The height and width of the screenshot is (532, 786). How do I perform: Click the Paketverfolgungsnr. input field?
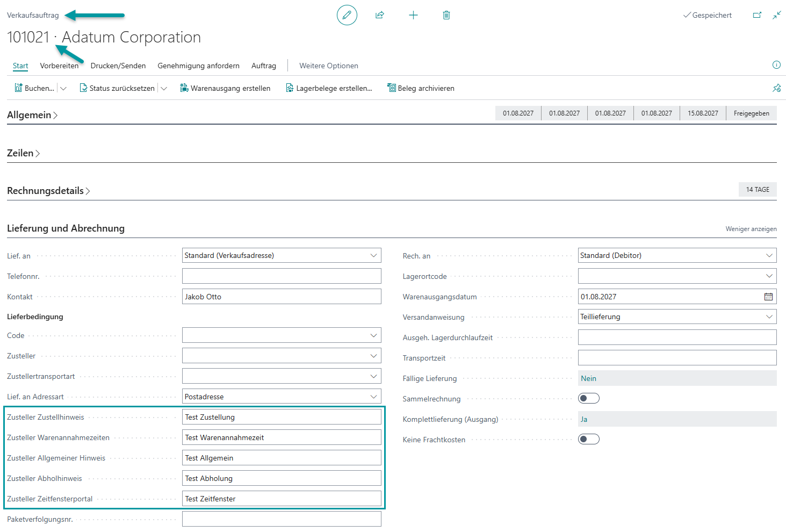pyautogui.click(x=282, y=519)
